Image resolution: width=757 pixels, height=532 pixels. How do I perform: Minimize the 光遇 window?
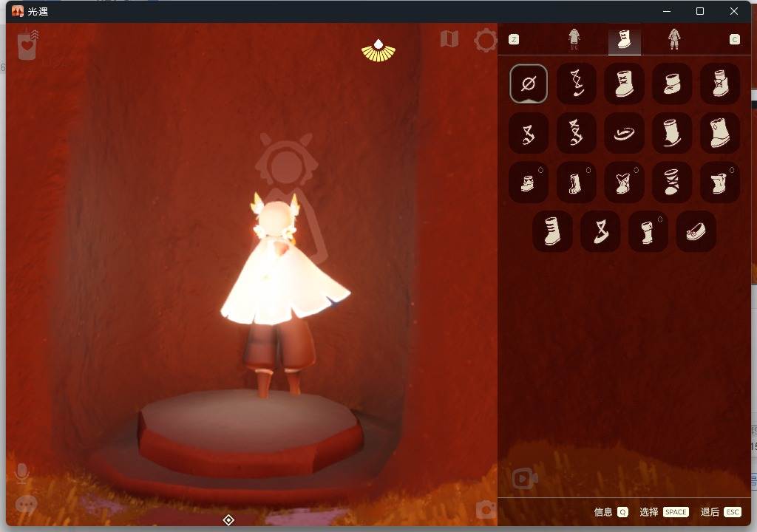pyautogui.click(x=667, y=11)
